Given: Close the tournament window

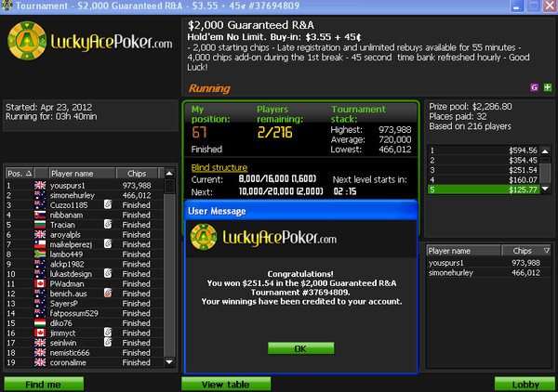Looking at the screenshot, I should pyautogui.click(x=550, y=7).
